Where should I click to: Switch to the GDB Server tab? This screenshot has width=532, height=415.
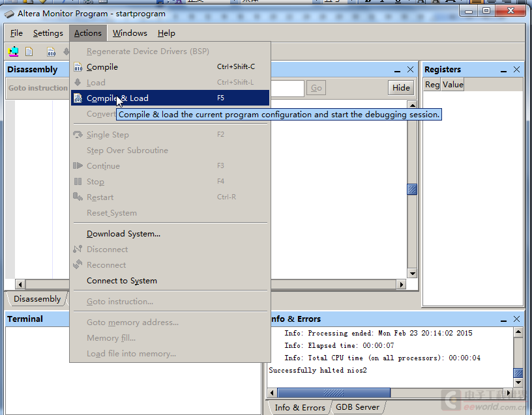(357, 407)
